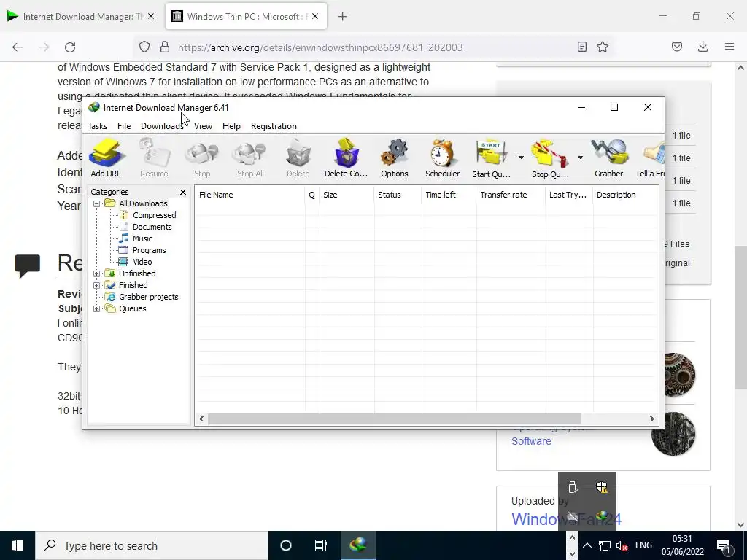Image resolution: width=747 pixels, height=560 pixels.
Task: Click the IDM taskbar icon
Action: point(357,545)
